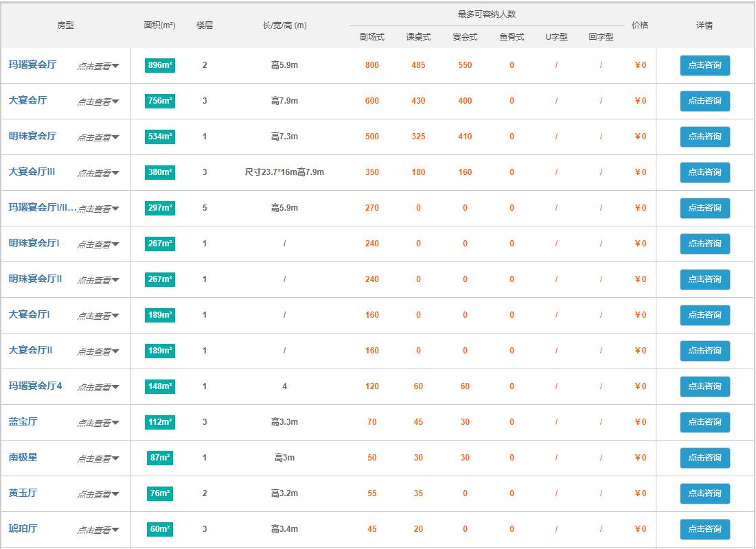
Task: Click the 课桌式 column header
Action: 418,36
